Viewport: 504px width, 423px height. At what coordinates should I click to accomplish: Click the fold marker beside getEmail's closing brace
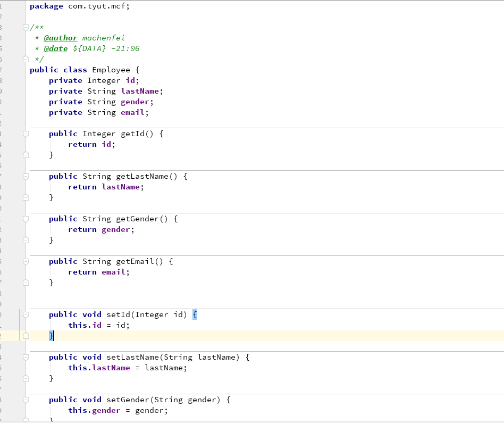tap(26, 283)
